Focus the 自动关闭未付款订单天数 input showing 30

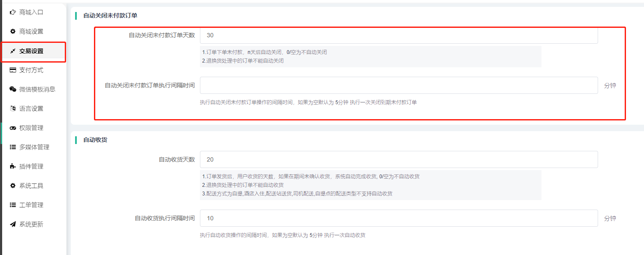pos(399,35)
